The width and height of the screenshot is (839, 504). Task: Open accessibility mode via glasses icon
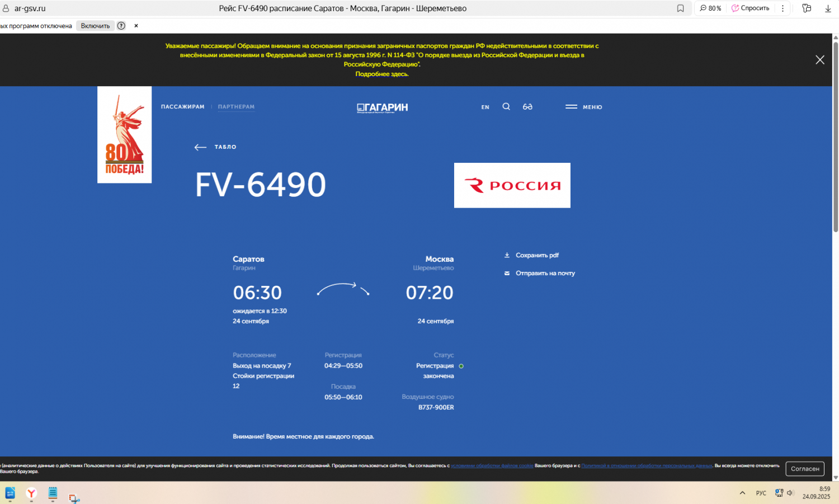[x=527, y=107]
